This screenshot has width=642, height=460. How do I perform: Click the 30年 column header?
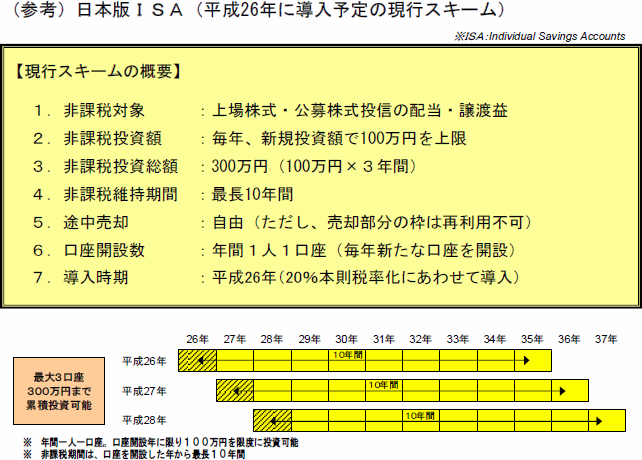(x=346, y=339)
